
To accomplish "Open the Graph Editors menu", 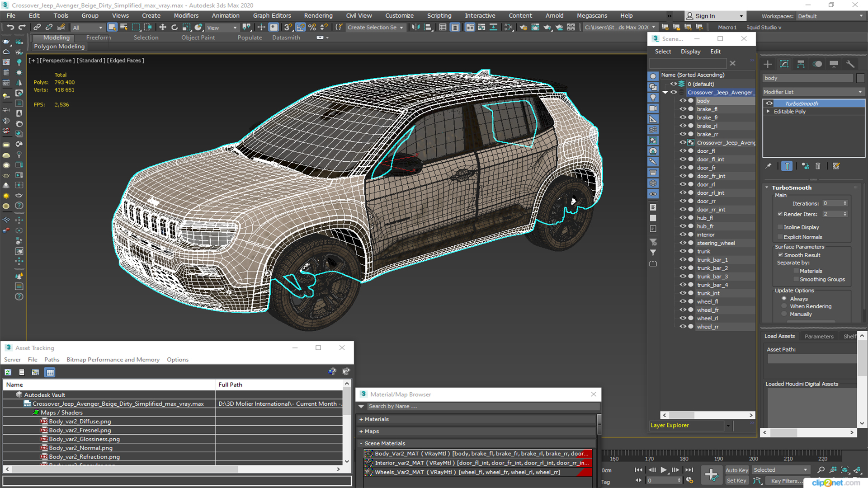I will [272, 15].
